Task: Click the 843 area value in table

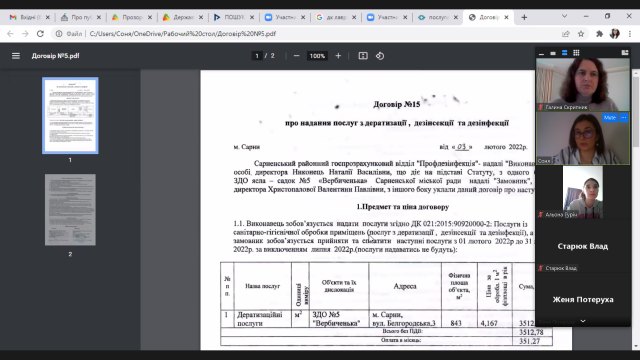Action: (456, 323)
